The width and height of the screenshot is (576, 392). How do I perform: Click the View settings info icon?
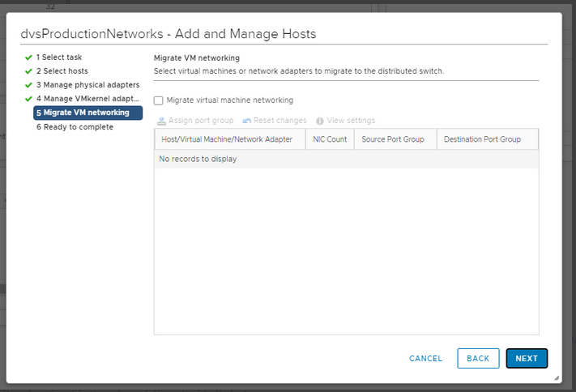click(x=320, y=121)
